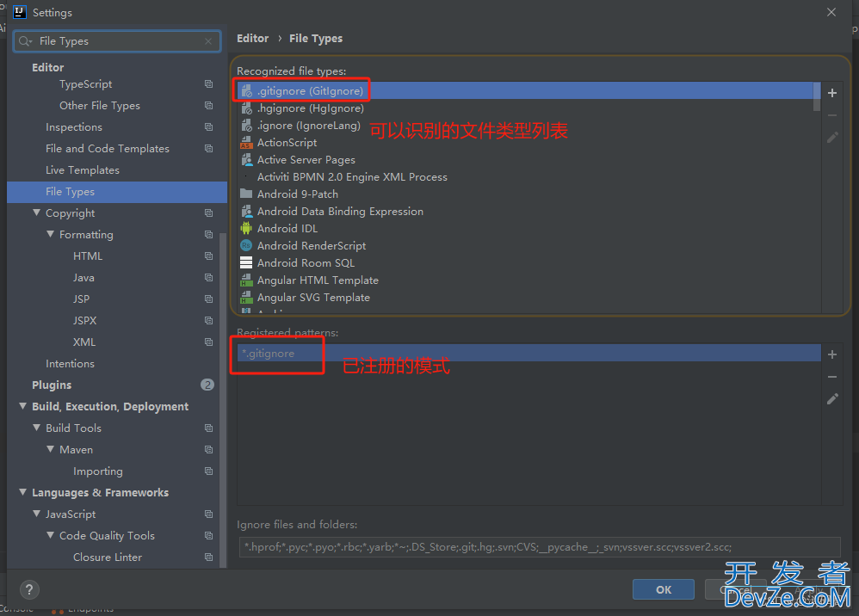Image resolution: width=859 pixels, height=616 pixels.
Task: Add a new recognized file type
Action: (832, 93)
